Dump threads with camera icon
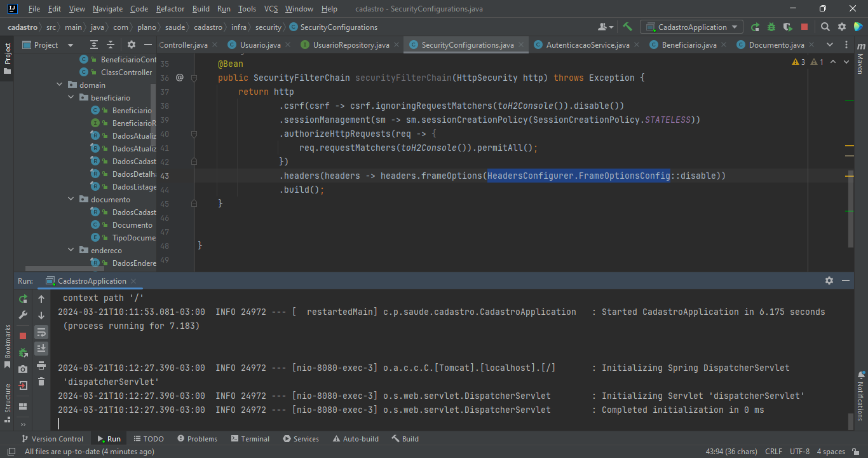868x458 pixels. click(24, 369)
